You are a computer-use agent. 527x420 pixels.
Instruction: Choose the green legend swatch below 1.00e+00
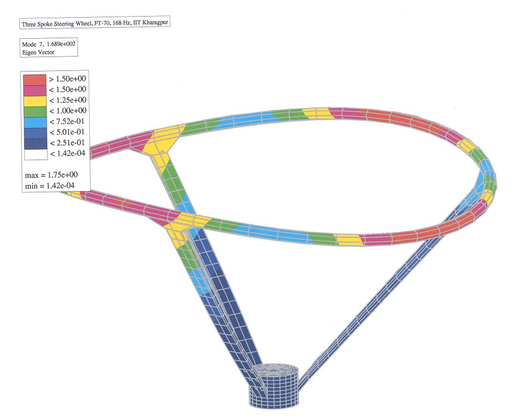tap(34, 111)
